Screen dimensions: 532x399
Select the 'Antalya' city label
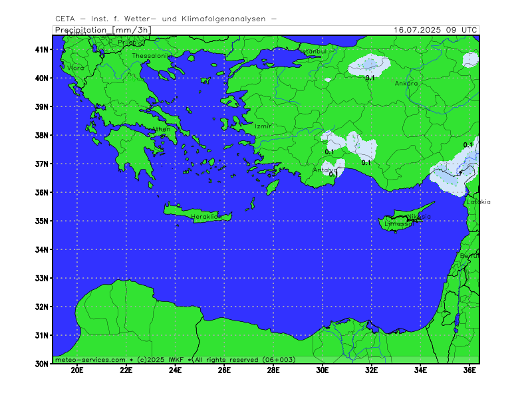tap(325, 170)
